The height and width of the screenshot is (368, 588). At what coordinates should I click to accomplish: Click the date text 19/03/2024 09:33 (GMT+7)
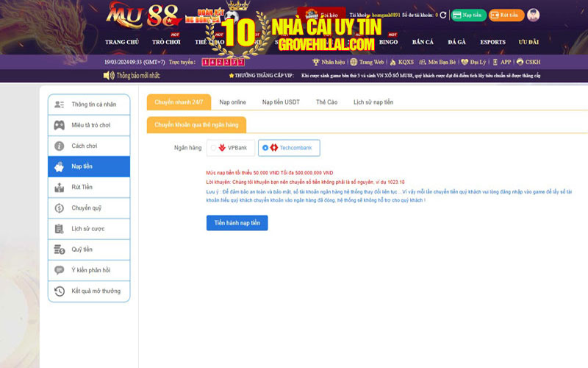pos(135,62)
